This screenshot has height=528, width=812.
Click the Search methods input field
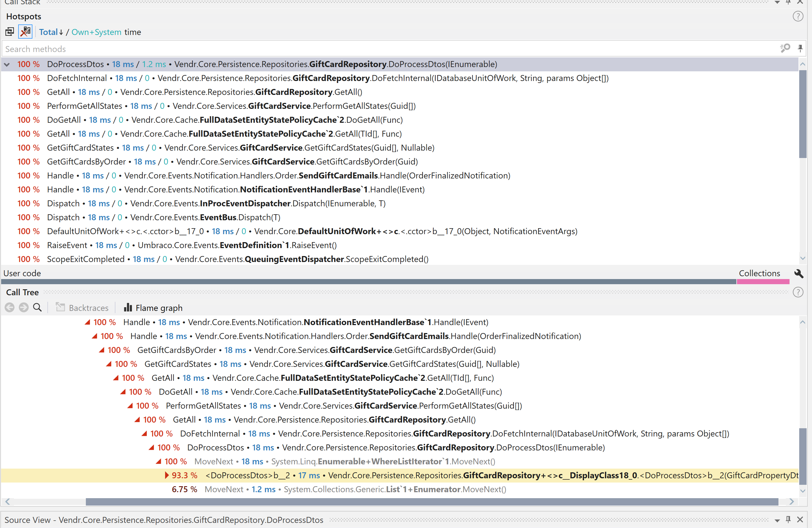[x=389, y=49]
